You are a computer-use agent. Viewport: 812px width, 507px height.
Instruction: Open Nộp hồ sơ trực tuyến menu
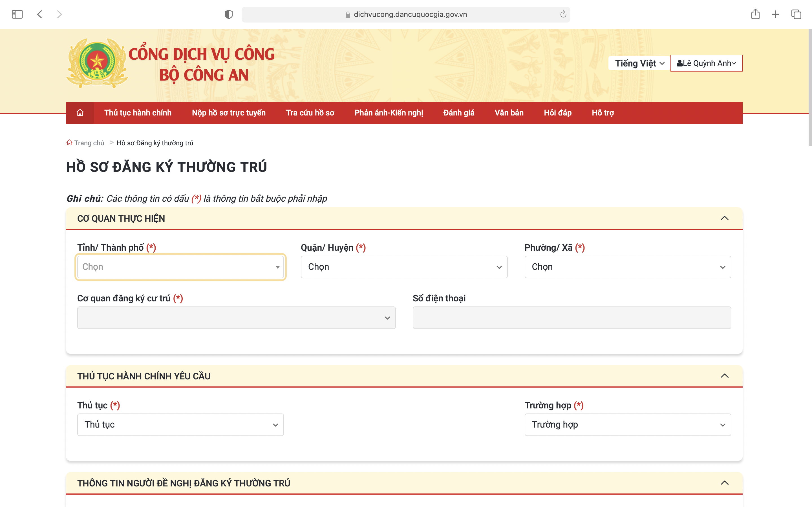click(x=228, y=113)
